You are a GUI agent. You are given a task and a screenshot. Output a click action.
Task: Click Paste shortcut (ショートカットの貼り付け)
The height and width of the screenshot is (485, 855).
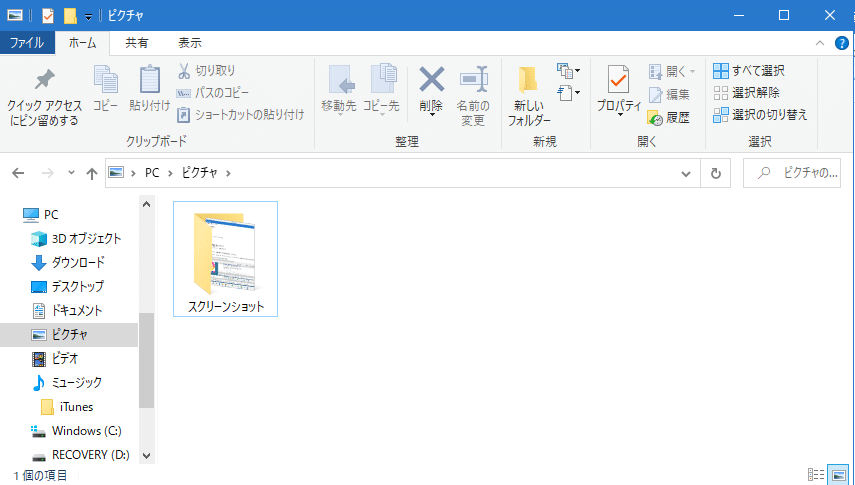[240, 115]
